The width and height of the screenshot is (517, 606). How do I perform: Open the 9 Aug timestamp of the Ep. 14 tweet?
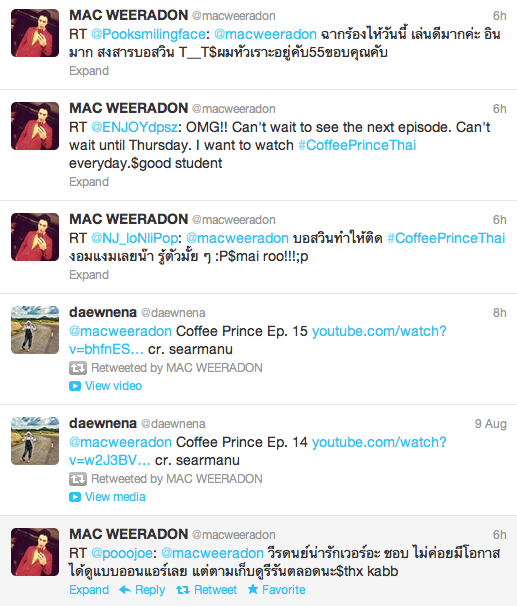pos(490,424)
